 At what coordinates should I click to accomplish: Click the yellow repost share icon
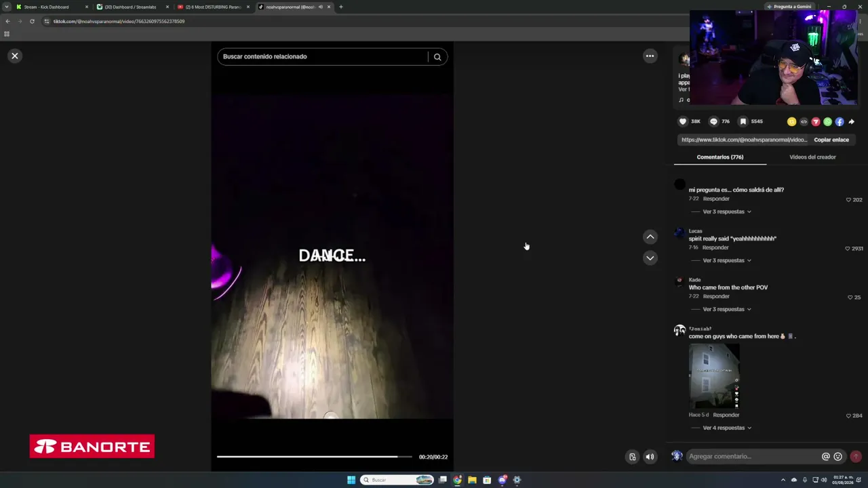(791, 122)
